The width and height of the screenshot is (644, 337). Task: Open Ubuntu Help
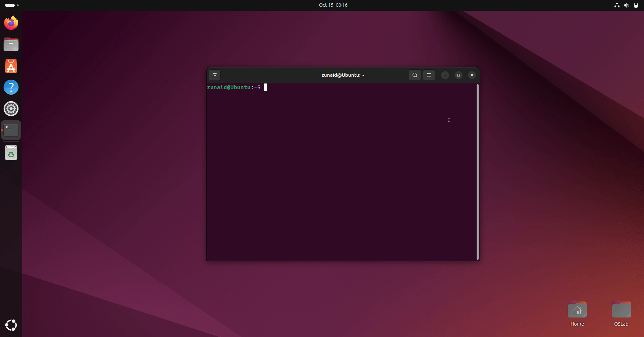click(11, 87)
